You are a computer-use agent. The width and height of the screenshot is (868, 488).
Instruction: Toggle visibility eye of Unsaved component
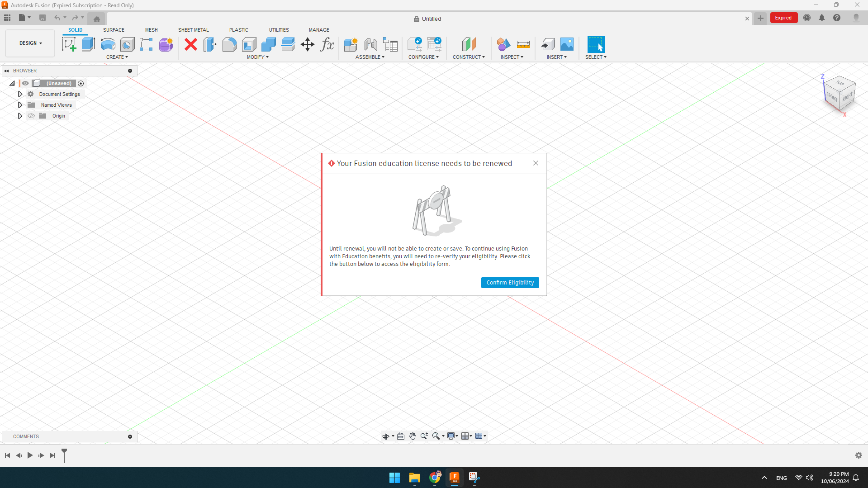coord(25,83)
